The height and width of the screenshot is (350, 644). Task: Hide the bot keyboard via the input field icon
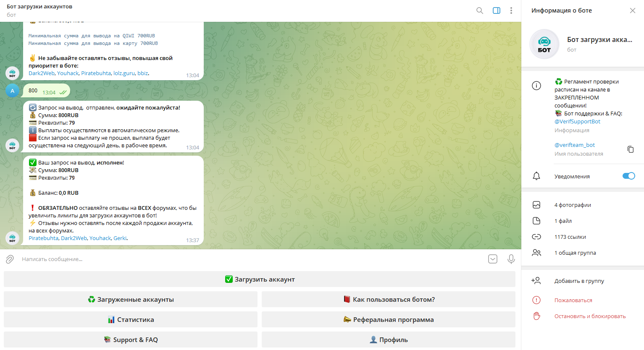pos(493,259)
